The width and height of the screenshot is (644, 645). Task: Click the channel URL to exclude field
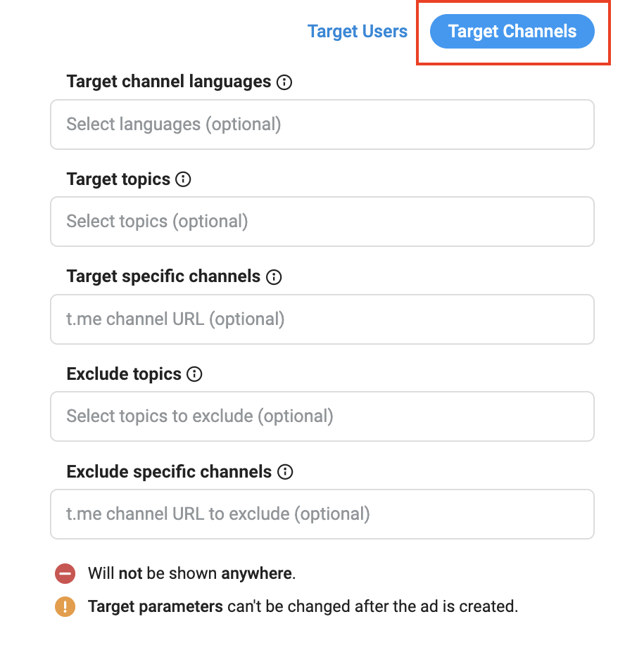coord(322,514)
